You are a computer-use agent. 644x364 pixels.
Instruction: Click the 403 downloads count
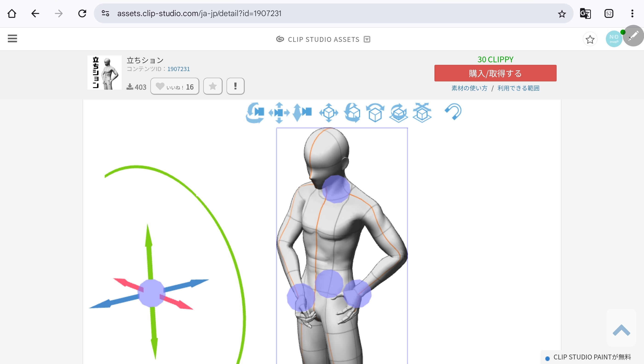pyautogui.click(x=136, y=87)
